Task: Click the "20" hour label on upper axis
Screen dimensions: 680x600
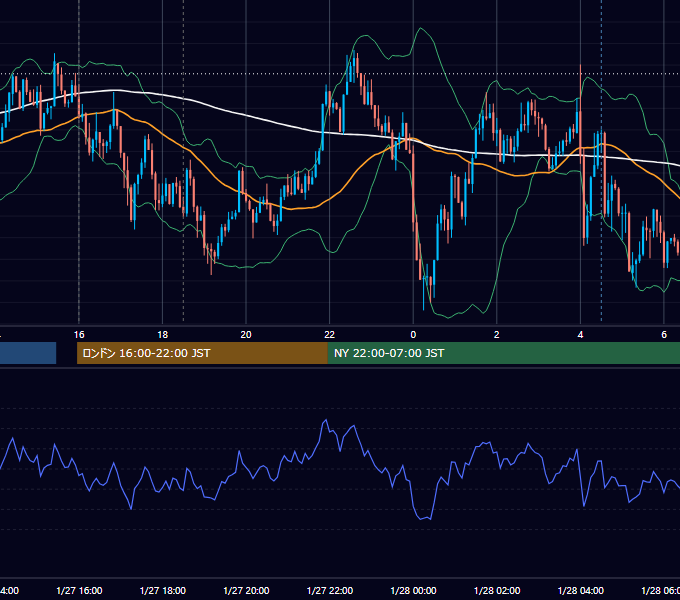Action: pyautogui.click(x=246, y=335)
